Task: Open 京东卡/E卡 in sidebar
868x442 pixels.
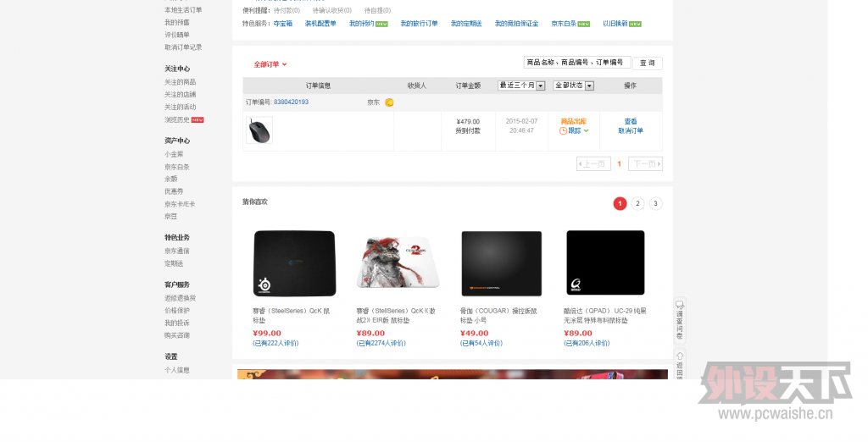Action: click(x=180, y=204)
